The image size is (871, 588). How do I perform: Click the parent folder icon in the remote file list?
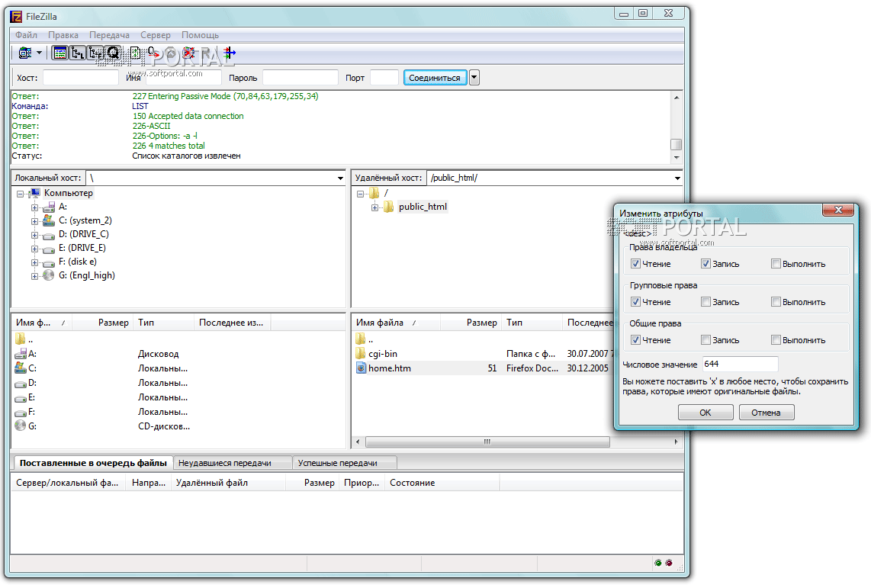click(361, 339)
